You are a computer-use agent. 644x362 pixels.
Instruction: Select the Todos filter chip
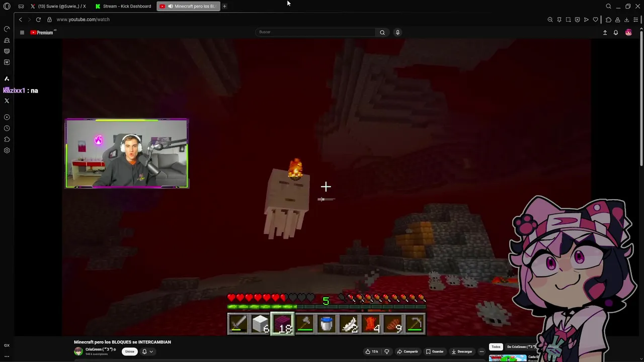(x=496, y=347)
